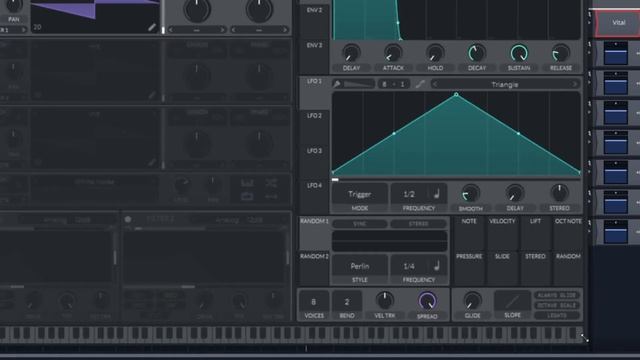Click the VOICES count selector showing 8
The height and width of the screenshot is (360, 640).
pos(313,302)
